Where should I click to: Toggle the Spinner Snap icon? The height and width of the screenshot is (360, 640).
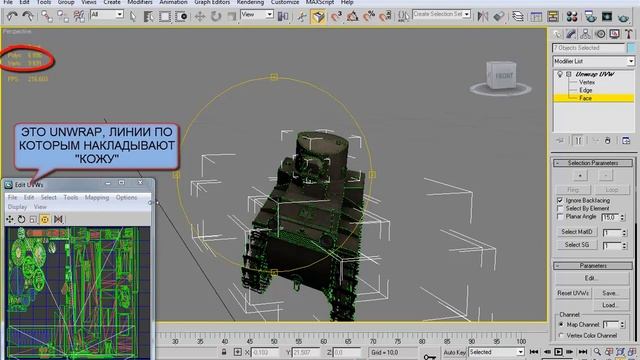click(385, 16)
